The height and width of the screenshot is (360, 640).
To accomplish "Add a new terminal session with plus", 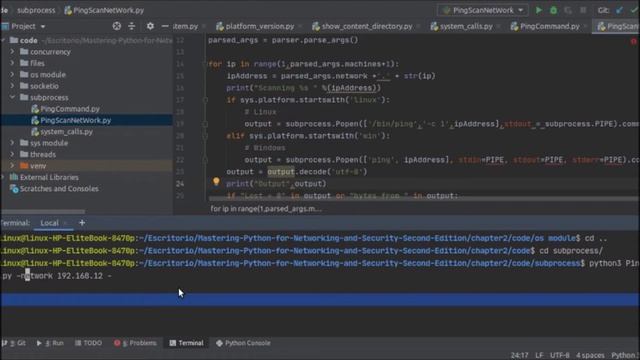I will [82, 223].
